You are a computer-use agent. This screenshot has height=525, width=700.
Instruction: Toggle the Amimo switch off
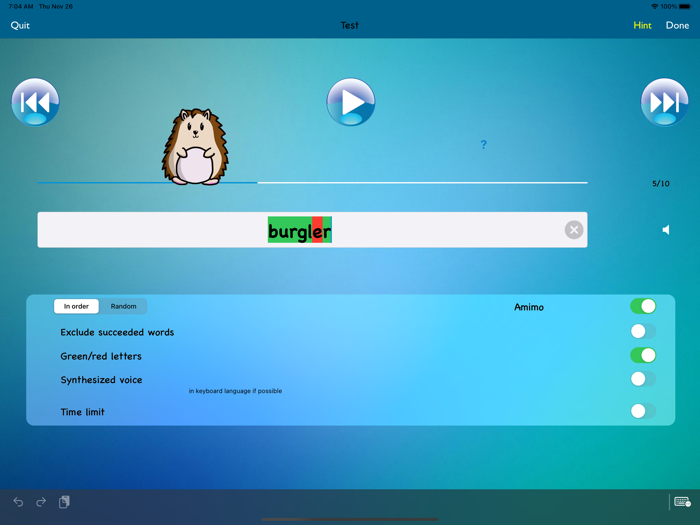(643, 306)
